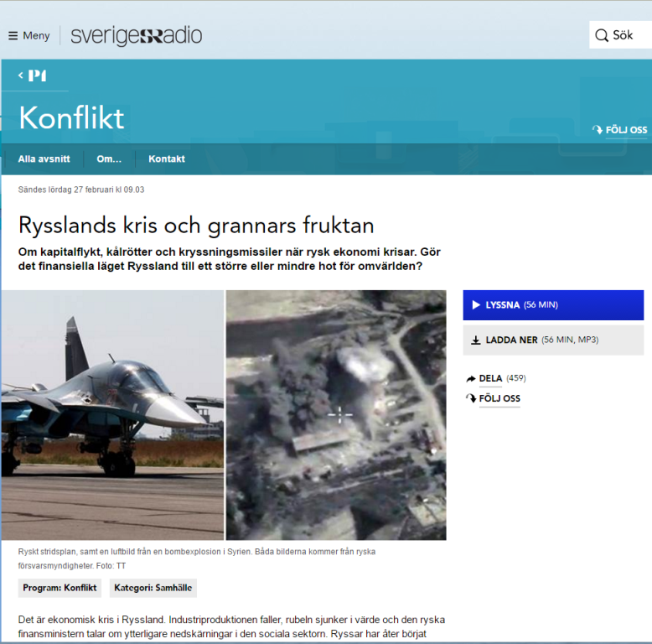The height and width of the screenshot is (644, 652).
Task: Open the Kontakt tab
Action: [167, 158]
